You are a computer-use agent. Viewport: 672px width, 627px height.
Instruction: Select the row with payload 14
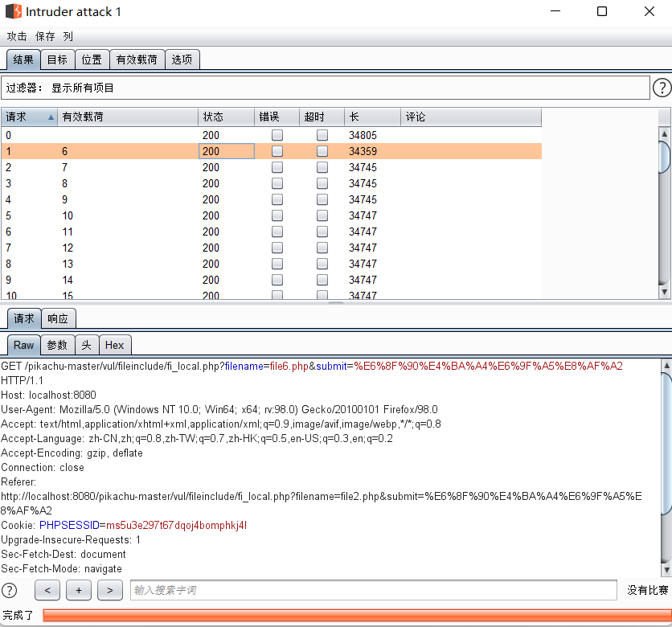click(271, 280)
